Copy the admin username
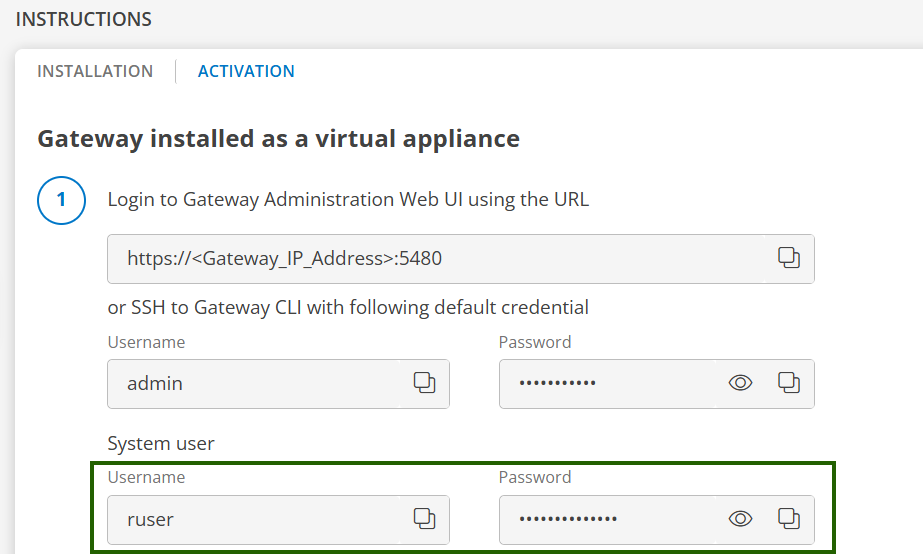Screen dimensions: 923x554 pos(425,382)
